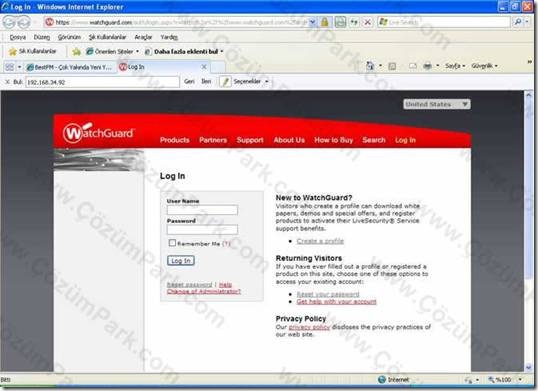This screenshot has width=538, height=391.
Task: Open search provider options arrow
Action: (527, 22)
